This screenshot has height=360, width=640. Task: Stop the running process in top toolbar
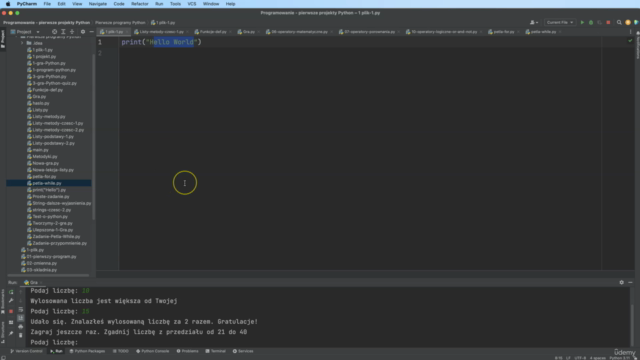point(608,22)
